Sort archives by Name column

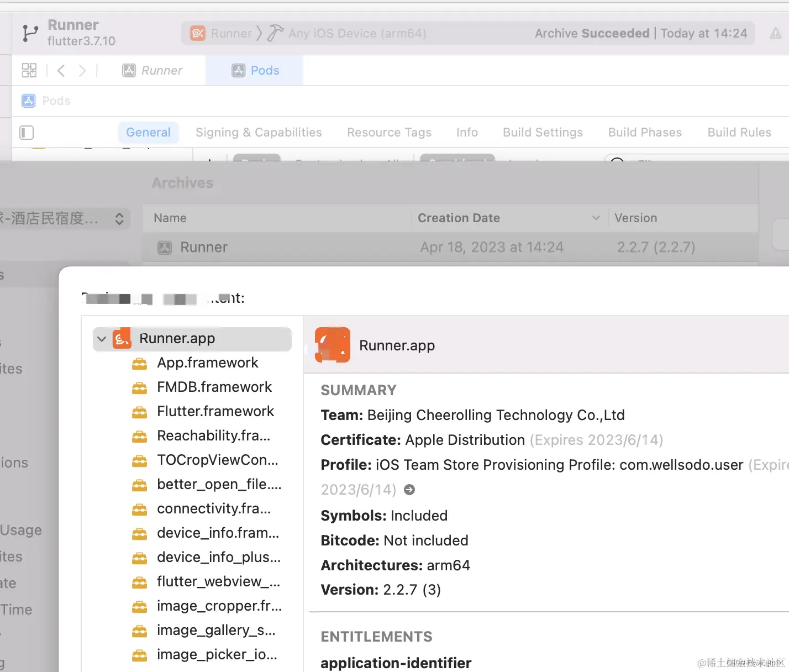point(277,218)
